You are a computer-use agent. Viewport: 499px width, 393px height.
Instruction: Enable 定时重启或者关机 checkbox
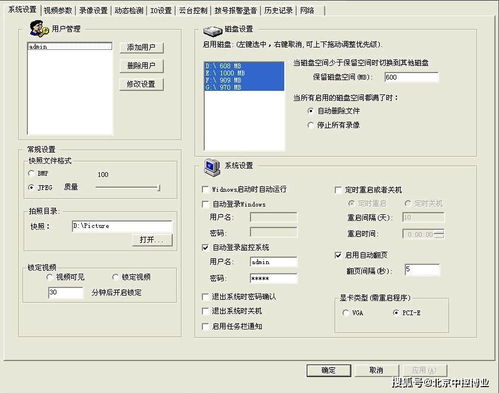click(x=338, y=190)
